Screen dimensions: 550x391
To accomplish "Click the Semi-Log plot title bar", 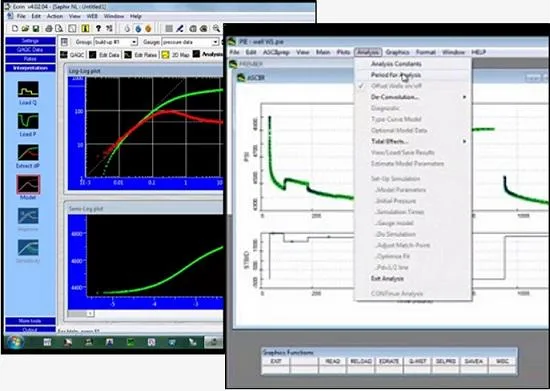I will tap(144, 209).
